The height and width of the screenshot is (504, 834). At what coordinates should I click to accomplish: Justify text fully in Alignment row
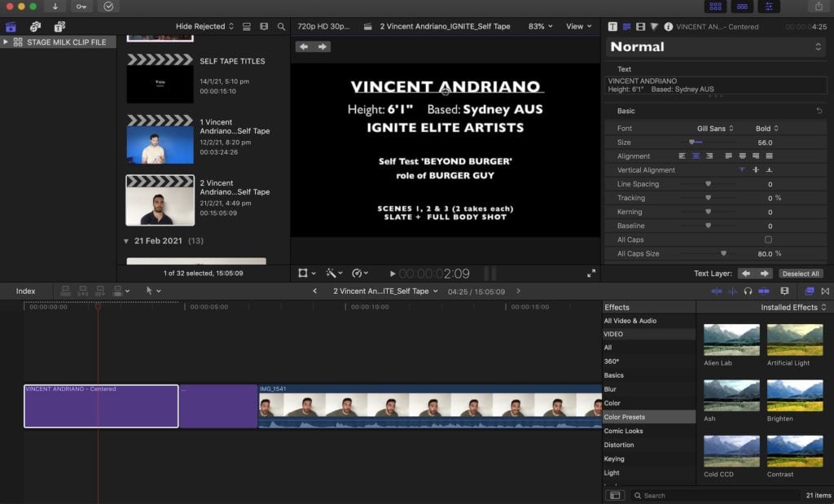(769, 156)
